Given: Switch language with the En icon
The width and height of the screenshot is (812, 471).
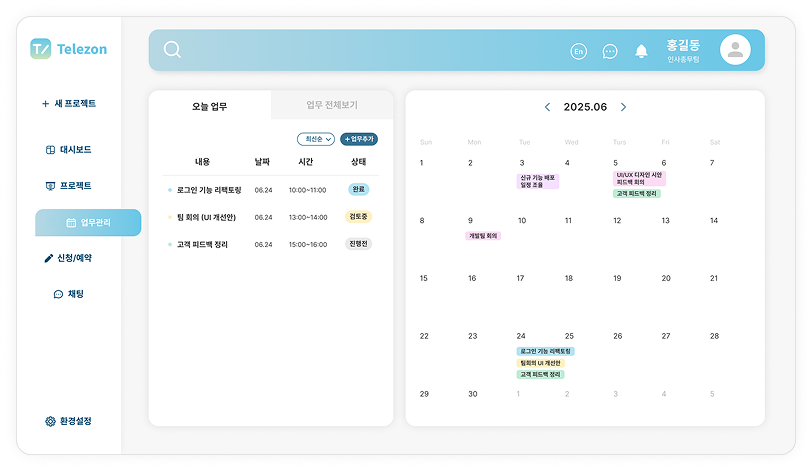Looking at the screenshot, I should (578, 51).
